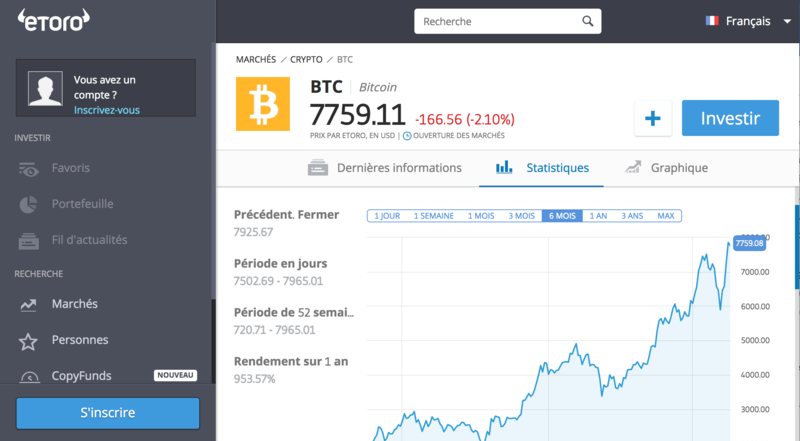Viewport: 800px width, 441px height.
Task: Click the Personnes star icon
Action: coord(28,341)
